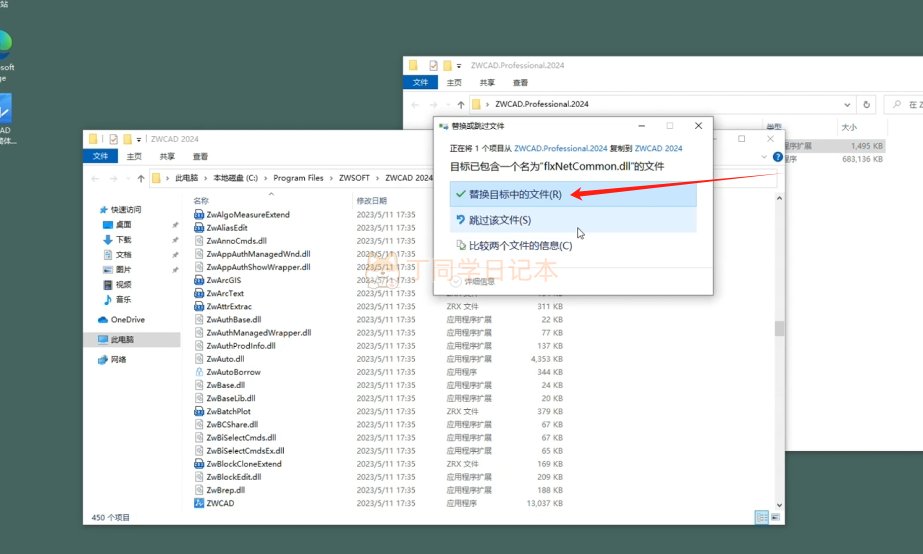The width and height of the screenshot is (923, 554).
Task: Open the 共享 tab in ZWCAD.Professional.2024 window
Action: 487,83
